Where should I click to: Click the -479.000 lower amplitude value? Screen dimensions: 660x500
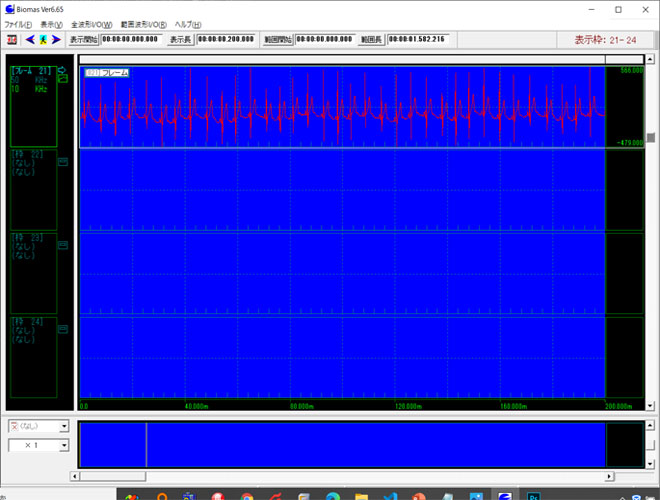pos(630,143)
